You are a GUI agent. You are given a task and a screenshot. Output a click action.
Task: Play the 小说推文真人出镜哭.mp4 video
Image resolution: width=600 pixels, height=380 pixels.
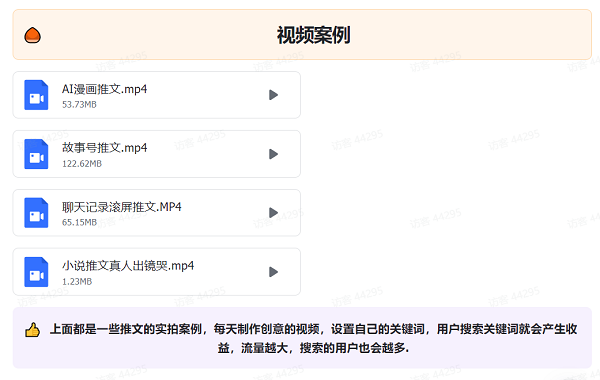click(273, 272)
